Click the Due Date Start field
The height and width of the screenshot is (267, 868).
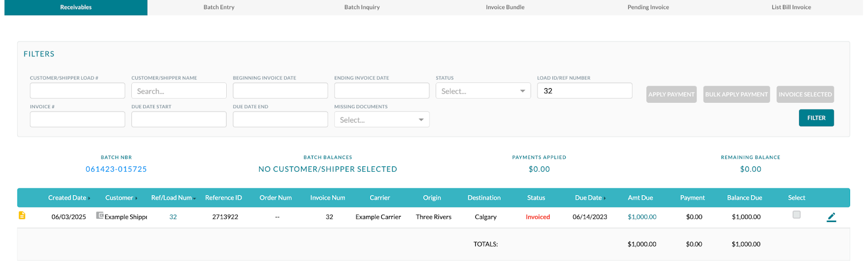click(178, 119)
